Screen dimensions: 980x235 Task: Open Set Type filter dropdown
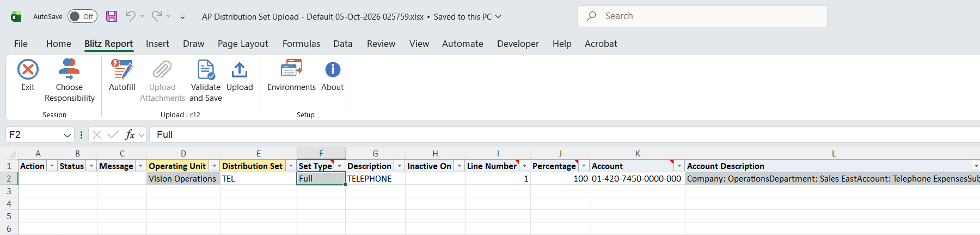tap(340, 166)
